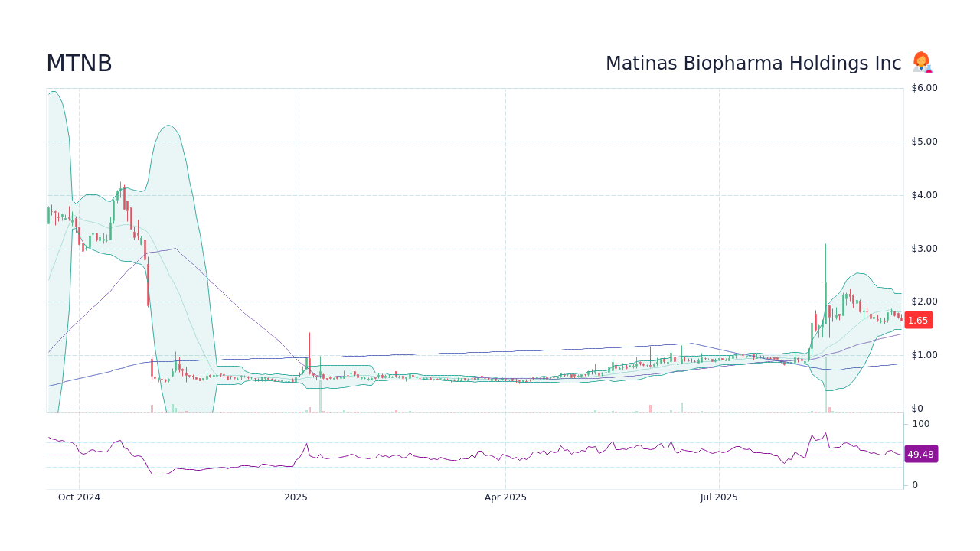Click the Jul 2025 date label
Image resolution: width=980 pixels, height=551 pixels.
pyautogui.click(x=720, y=497)
